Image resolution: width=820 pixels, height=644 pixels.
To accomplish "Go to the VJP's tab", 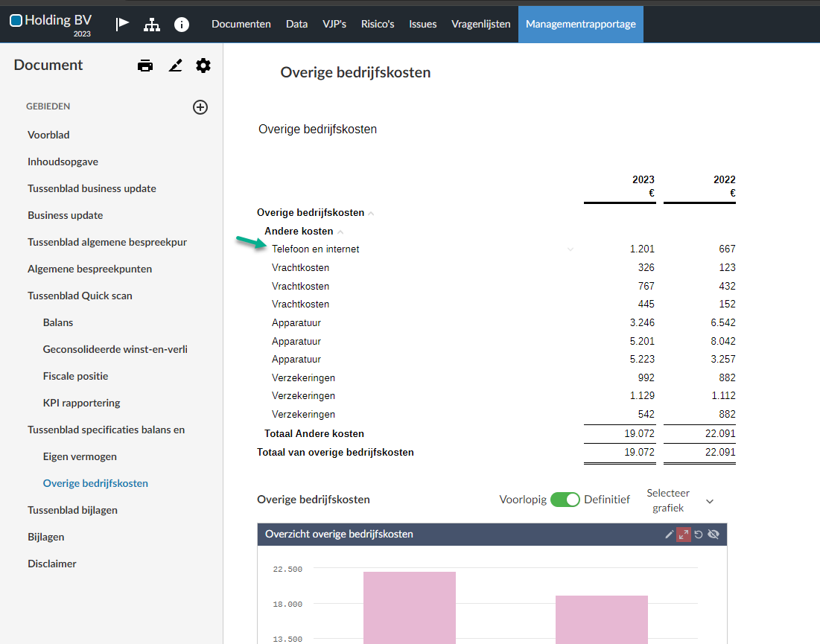I will (334, 24).
